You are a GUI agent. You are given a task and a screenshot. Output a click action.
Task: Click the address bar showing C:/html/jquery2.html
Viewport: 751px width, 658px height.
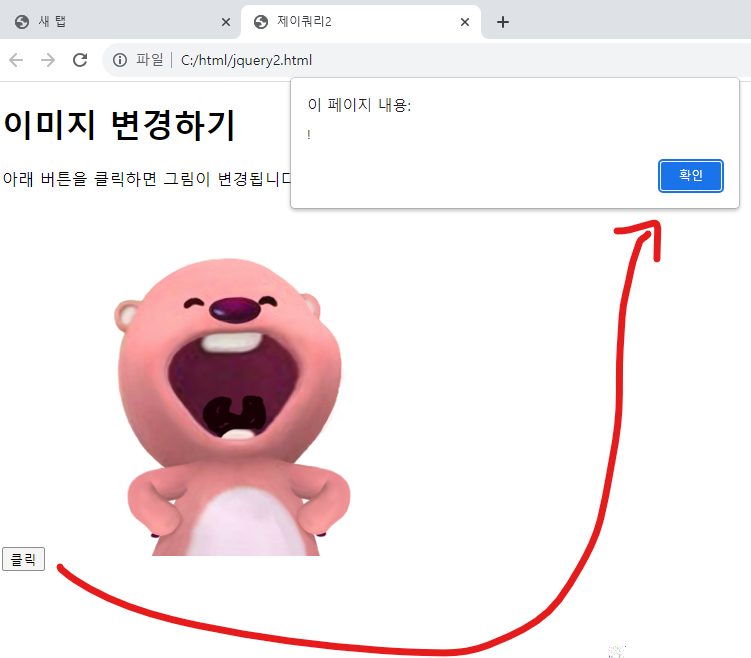(x=426, y=60)
